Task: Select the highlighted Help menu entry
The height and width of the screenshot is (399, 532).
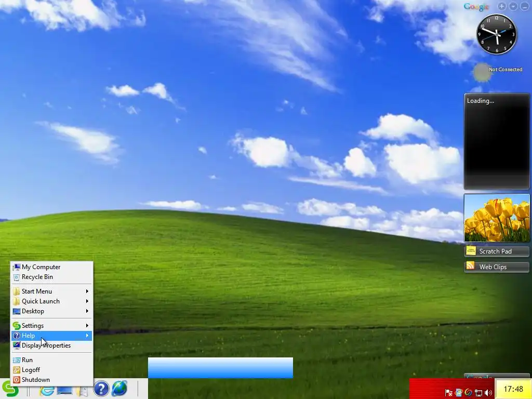Action: click(51, 336)
